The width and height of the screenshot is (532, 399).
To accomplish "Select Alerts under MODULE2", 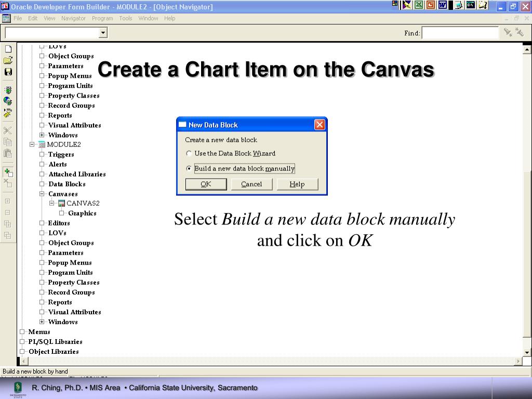I will coord(58,164).
